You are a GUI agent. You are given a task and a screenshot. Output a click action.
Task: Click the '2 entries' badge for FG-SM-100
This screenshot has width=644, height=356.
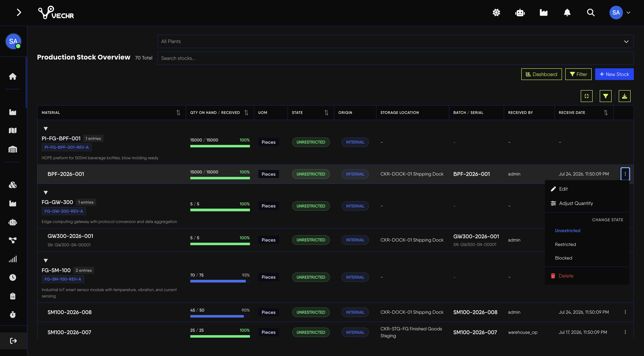84,270
